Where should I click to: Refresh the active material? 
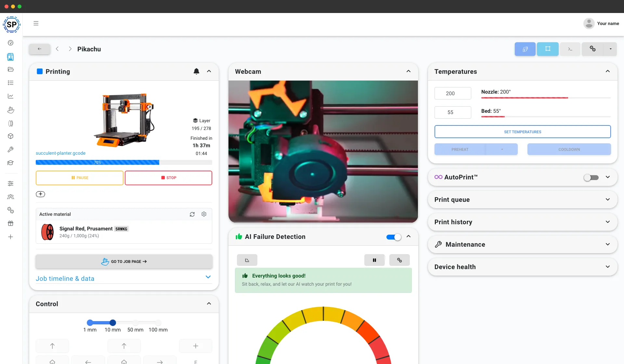point(192,214)
